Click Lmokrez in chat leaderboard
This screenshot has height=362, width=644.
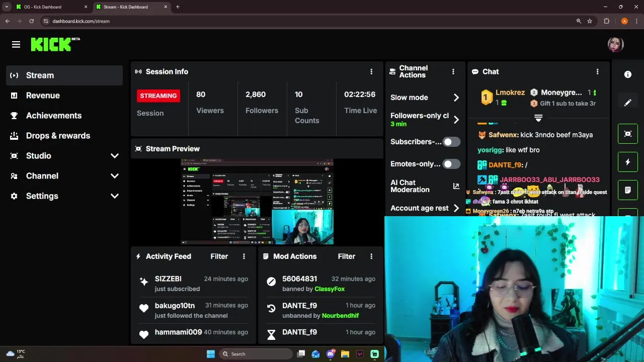[x=510, y=93]
